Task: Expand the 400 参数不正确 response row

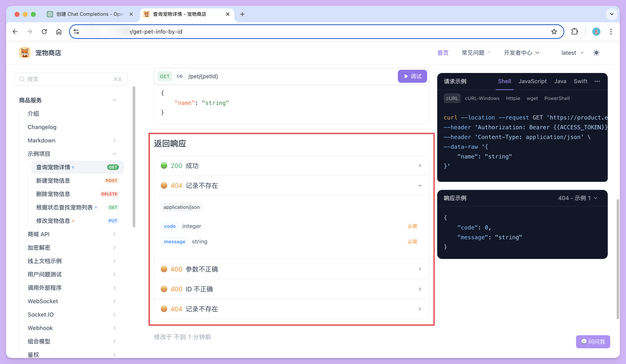Action: (291, 269)
